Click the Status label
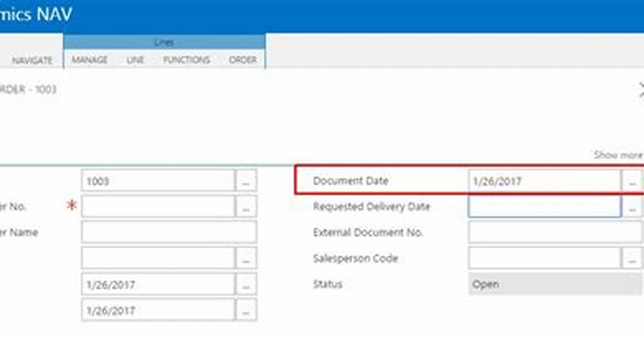Image resolution: width=644 pixels, height=337 pixels. pos(327,284)
